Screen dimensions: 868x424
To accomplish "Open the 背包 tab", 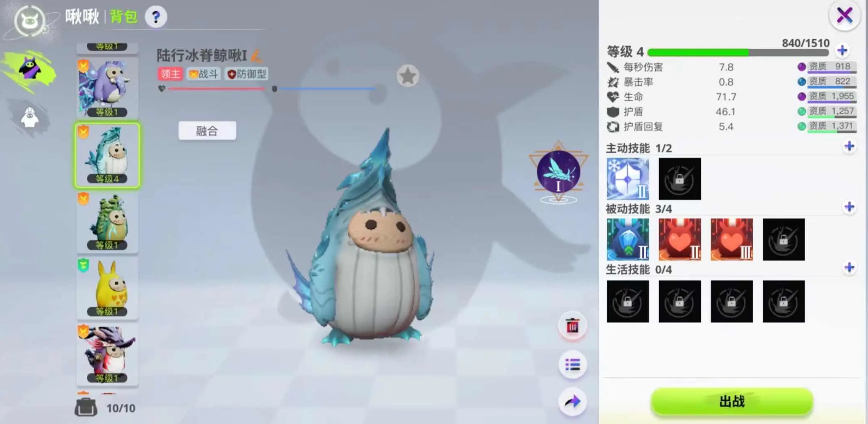I will pyautogui.click(x=124, y=17).
